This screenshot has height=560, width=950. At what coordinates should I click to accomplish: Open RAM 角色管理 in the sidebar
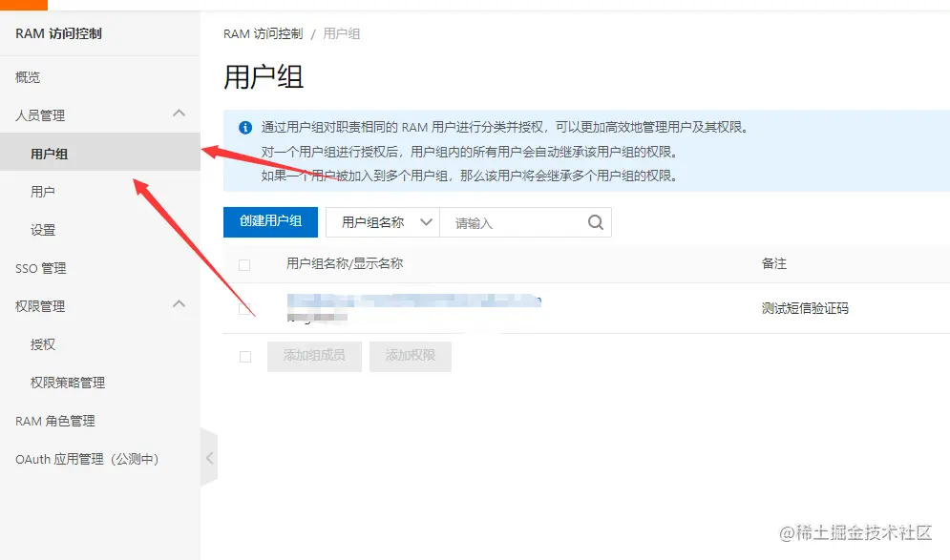[x=55, y=421]
